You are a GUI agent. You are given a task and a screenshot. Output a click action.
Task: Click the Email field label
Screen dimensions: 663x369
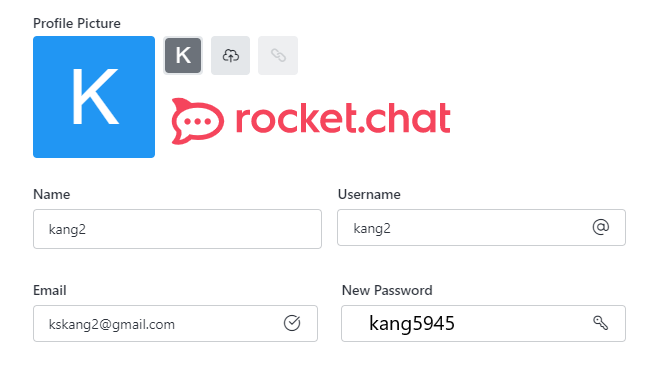[x=50, y=290]
